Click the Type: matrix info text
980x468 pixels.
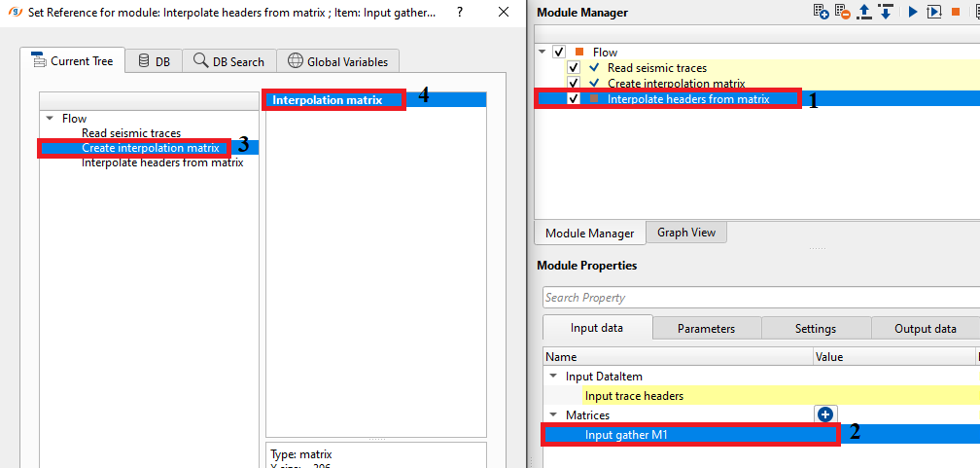(x=301, y=454)
